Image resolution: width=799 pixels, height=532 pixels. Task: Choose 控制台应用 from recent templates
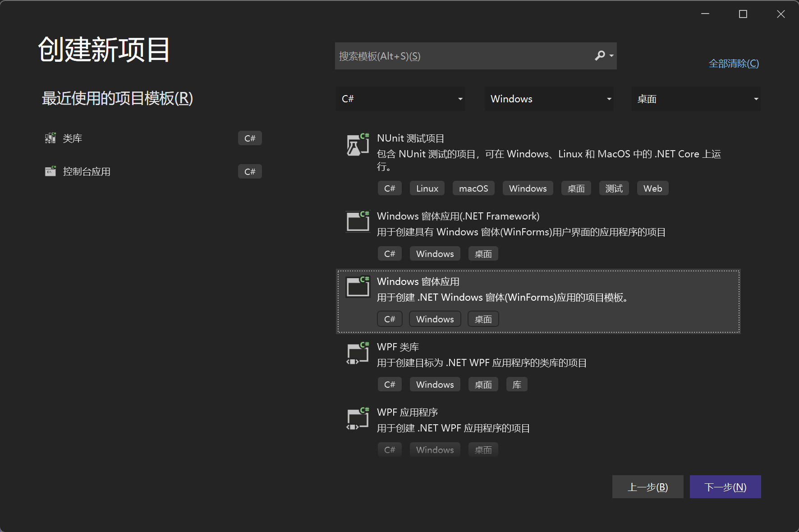point(87,172)
